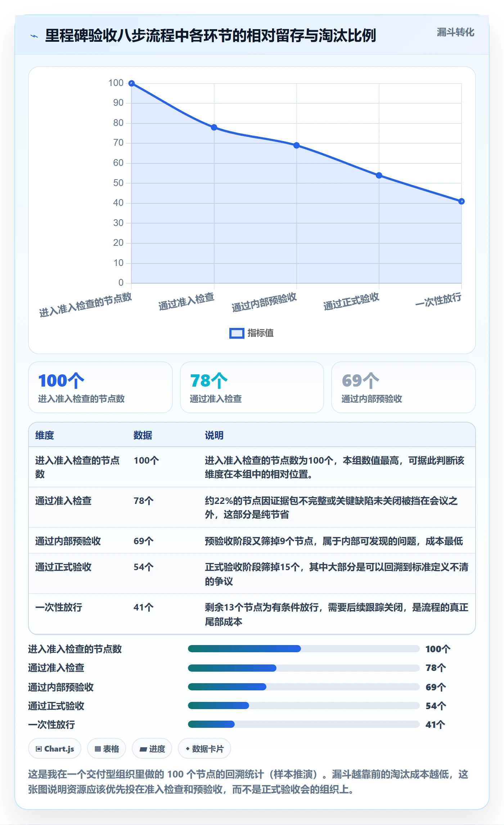Click the 数据卡片 tag chip
The image size is (504, 825).
(x=204, y=749)
